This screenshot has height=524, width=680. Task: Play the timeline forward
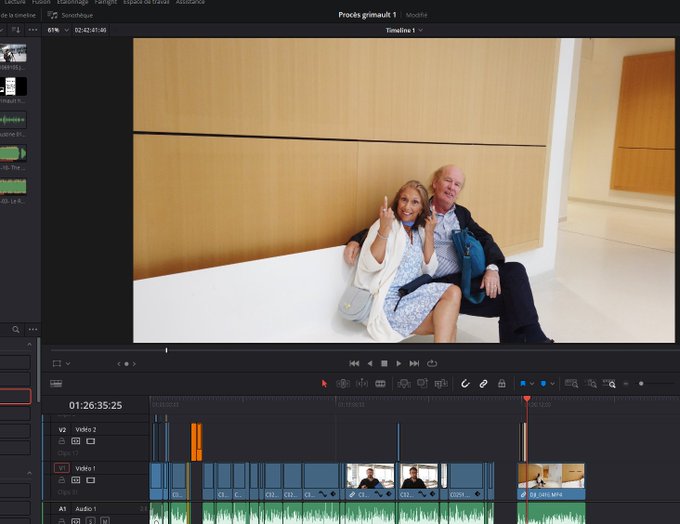tap(399, 364)
